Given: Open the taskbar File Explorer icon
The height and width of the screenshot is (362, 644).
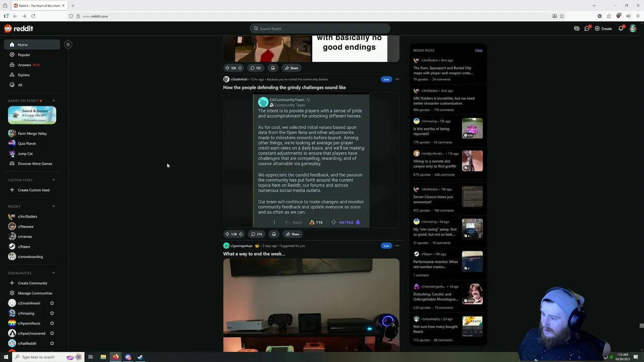Looking at the screenshot, I should click(x=103, y=357).
